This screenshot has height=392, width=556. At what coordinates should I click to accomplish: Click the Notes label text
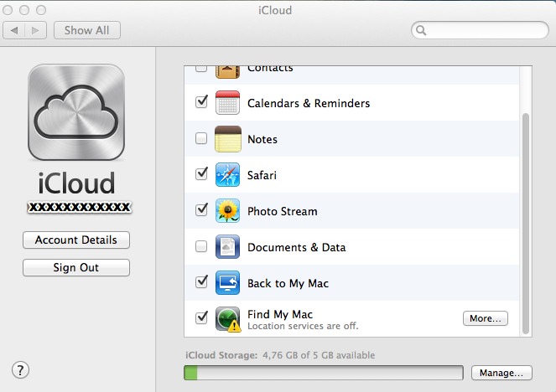tap(262, 139)
